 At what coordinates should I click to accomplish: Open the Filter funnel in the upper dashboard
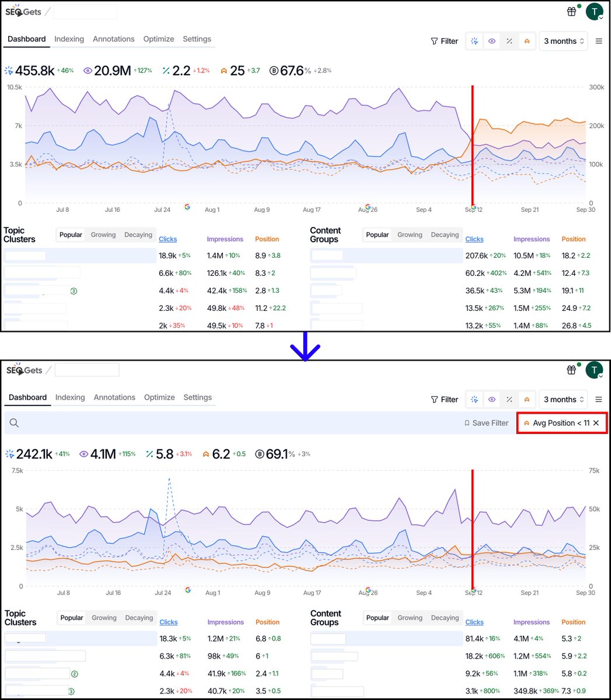click(444, 41)
